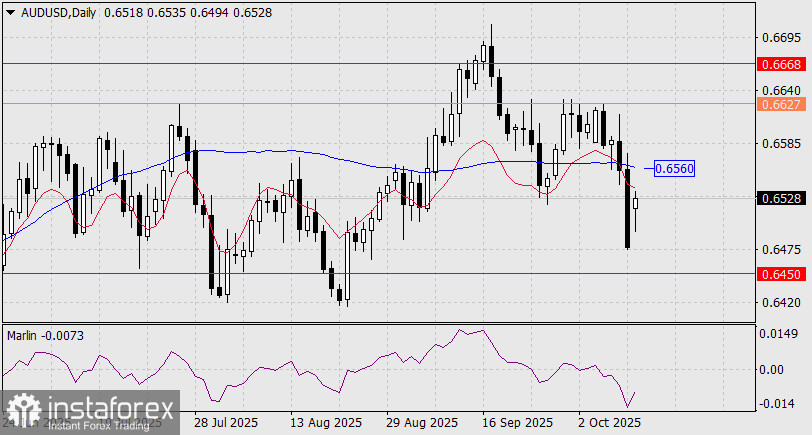Select the 28 Jul 2025 date label
The height and width of the screenshot is (435, 812).
tap(226, 423)
